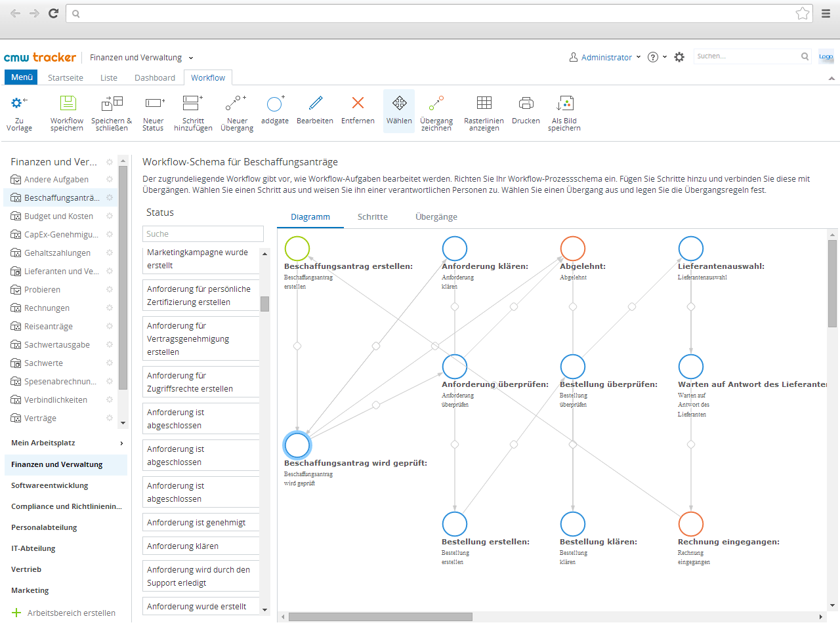Image resolution: width=840 pixels, height=629 pixels.
Task: Export diagram via Als Bild speichern
Action: click(564, 103)
